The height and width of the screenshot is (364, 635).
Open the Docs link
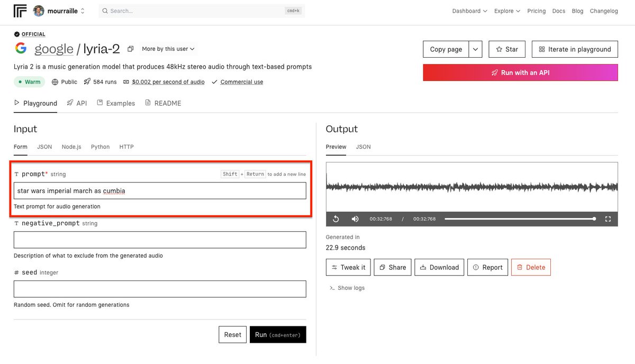(x=559, y=11)
